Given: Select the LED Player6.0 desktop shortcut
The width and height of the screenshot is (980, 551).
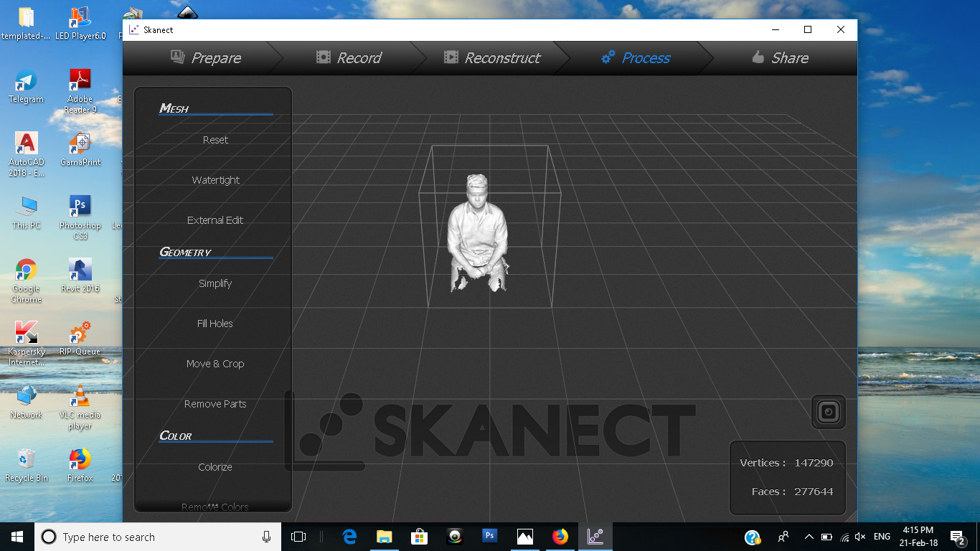Looking at the screenshot, I should (x=80, y=24).
